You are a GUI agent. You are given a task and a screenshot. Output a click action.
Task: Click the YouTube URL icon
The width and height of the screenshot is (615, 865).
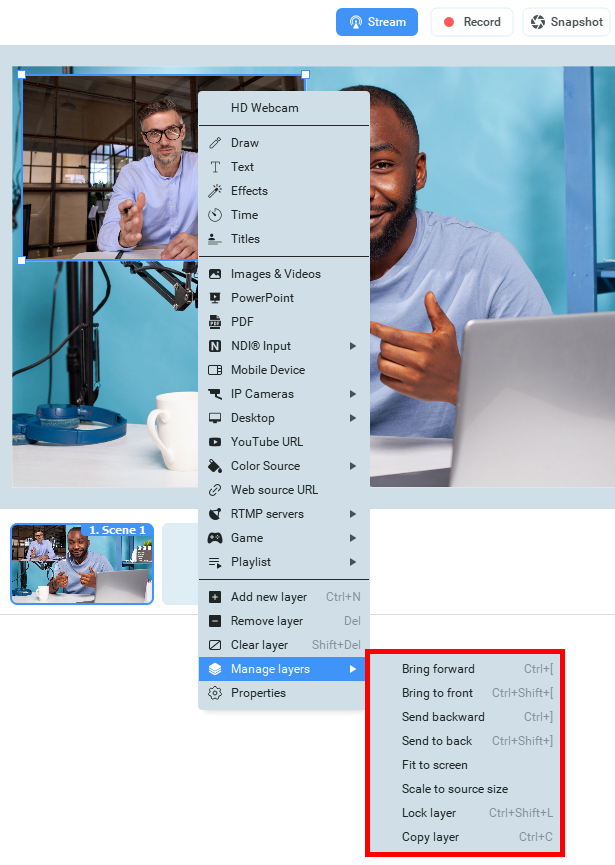(x=214, y=442)
